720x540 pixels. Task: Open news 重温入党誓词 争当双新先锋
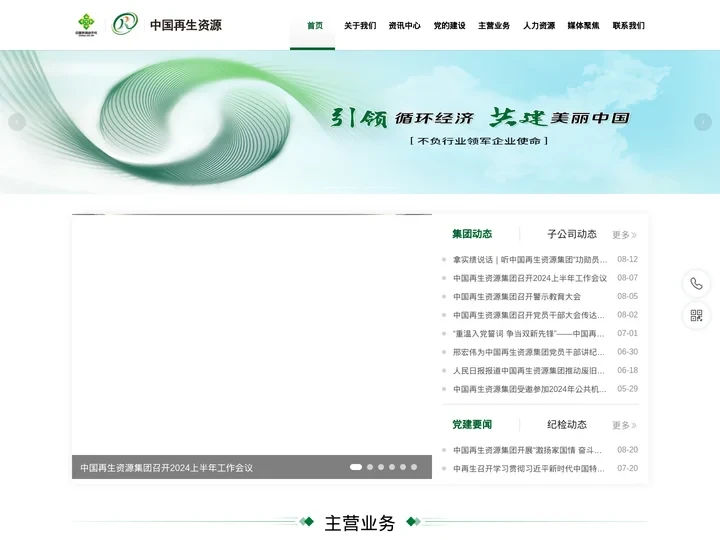coord(529,333)
